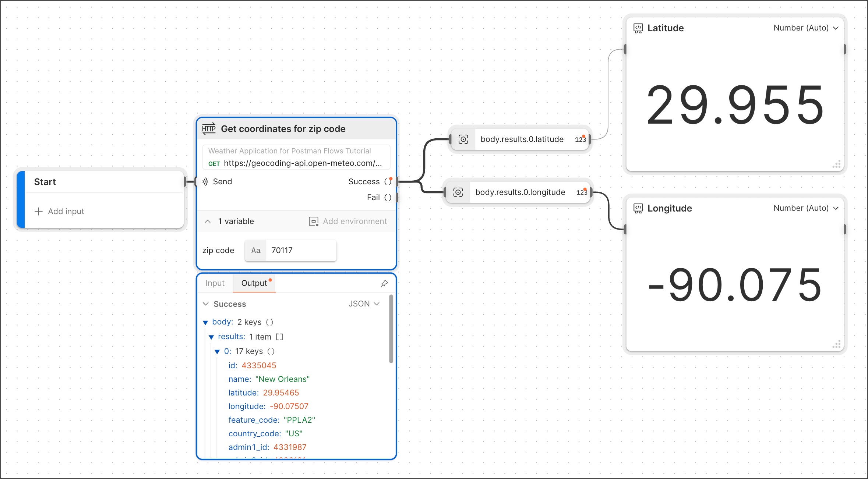Screen dimensions: 868x479
Task: Click the HTTP request block icon
Action: (209, 129)
